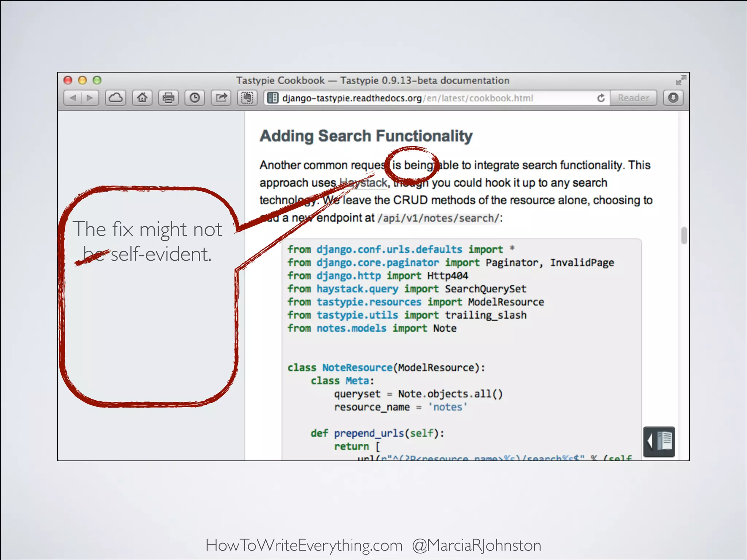Open iCloud Tabs cloud icon
This screenshot has height=560, width=747.
(116, 98)
